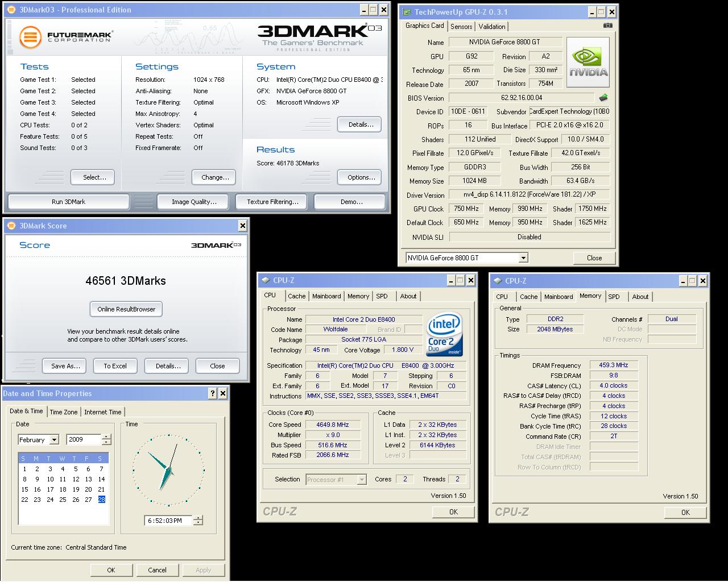Click the Close button in 3DMark Score
This screenshot has width=728, height=582.
[217, 366]
